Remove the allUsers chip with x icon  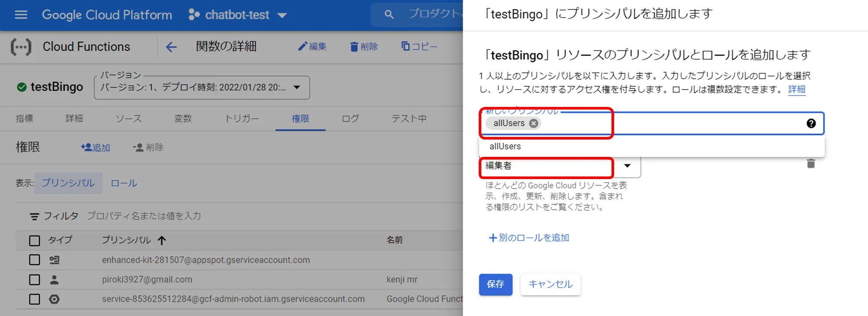click(x=534, y=123)
